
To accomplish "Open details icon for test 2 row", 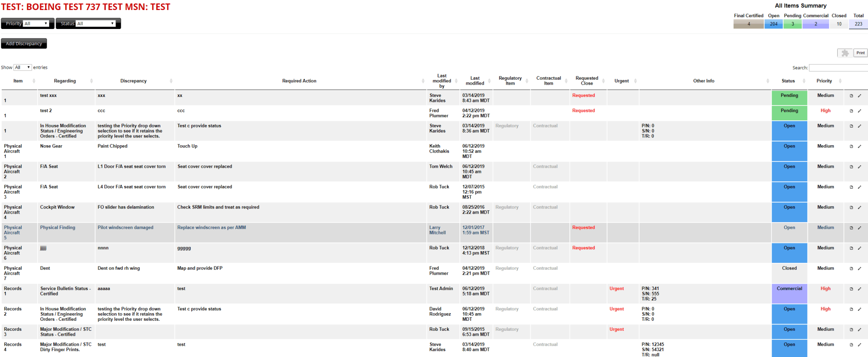I will pyautogui.click(x=851, y=111).
